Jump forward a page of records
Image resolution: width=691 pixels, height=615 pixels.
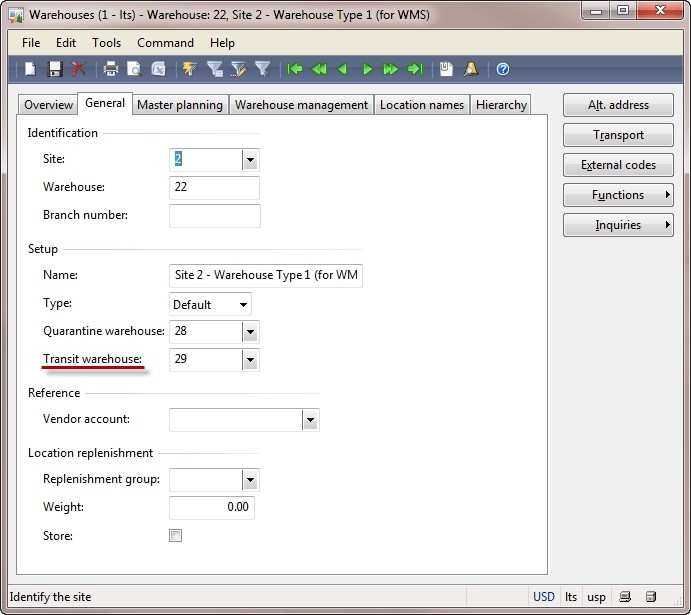[x=390, y=69]
